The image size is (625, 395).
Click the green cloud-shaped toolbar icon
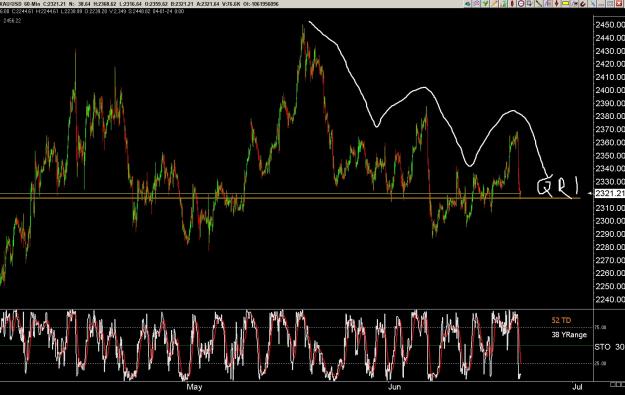pos(468,4)
